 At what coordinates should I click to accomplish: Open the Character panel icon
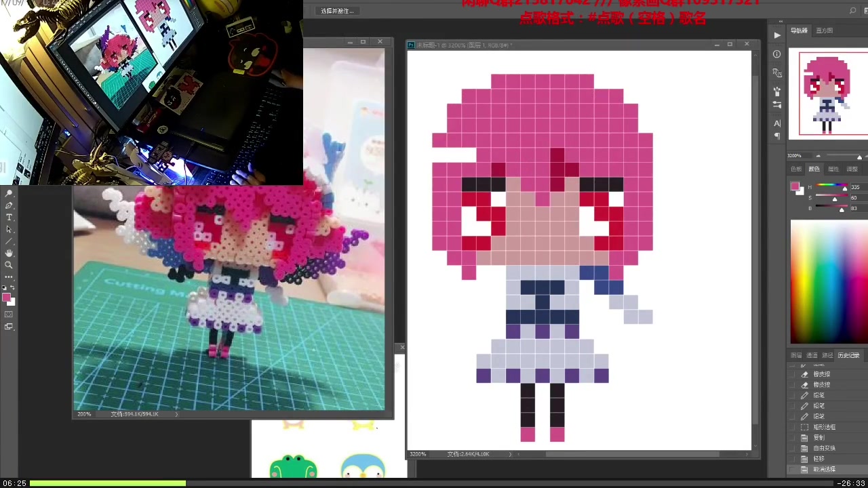pyautogui.click(x=777, y=123)
